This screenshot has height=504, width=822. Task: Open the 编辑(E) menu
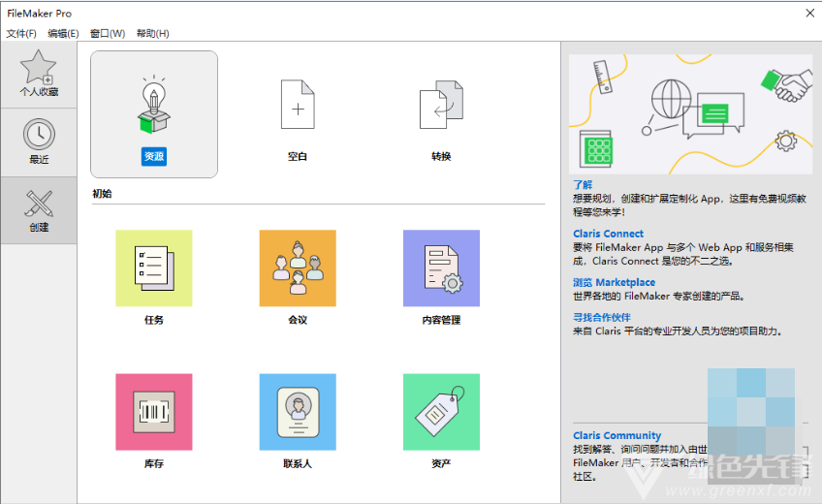(63, 34)
